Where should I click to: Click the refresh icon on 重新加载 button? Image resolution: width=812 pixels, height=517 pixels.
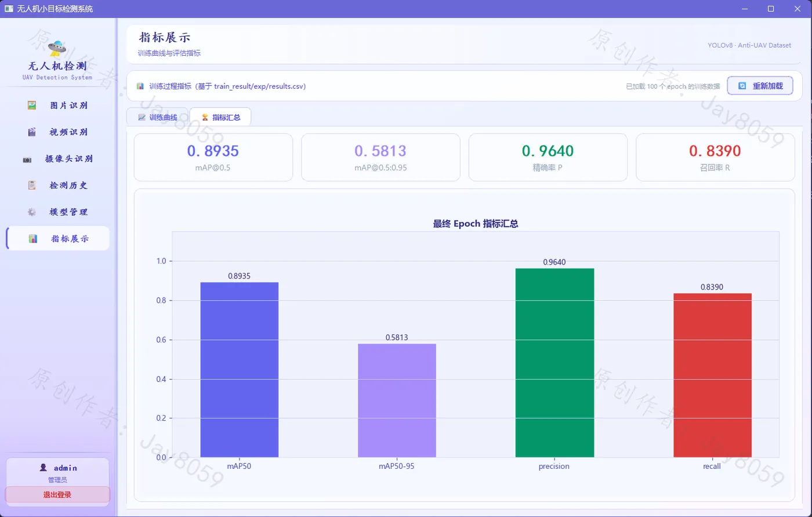[742, 86]
